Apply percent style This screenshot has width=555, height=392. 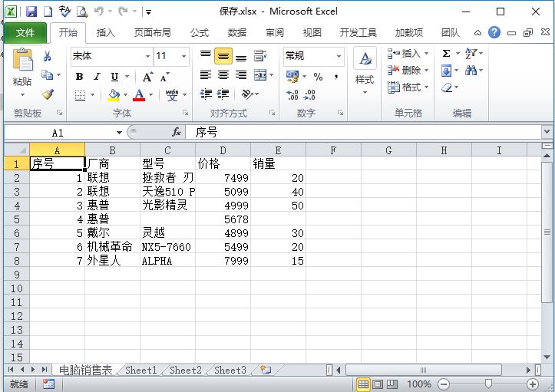[318, 77]
